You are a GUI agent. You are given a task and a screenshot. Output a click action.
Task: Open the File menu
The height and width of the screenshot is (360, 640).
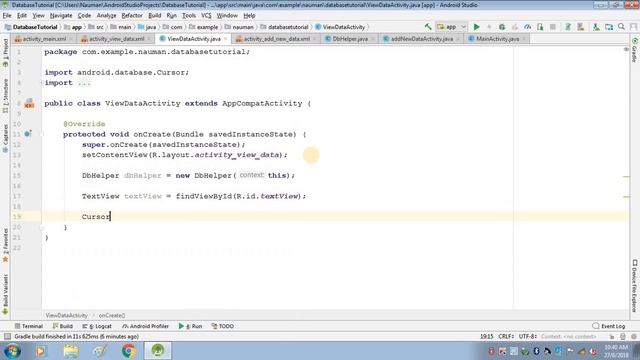pyautogui.click(x=7, y=16)
